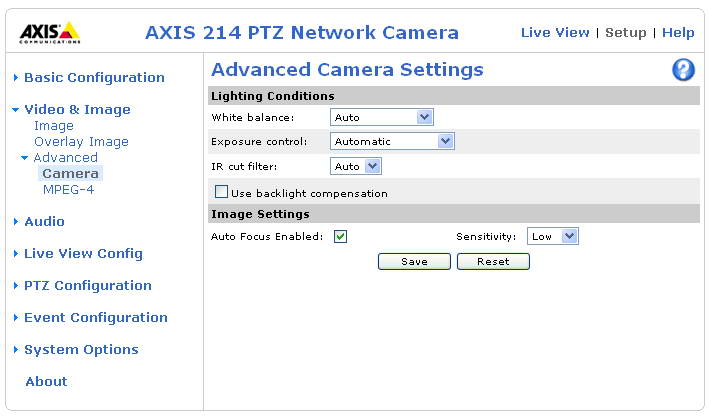Open the About page
This screenshot has height=416, width=708.
pyautogui.click(x=46, y=381)
